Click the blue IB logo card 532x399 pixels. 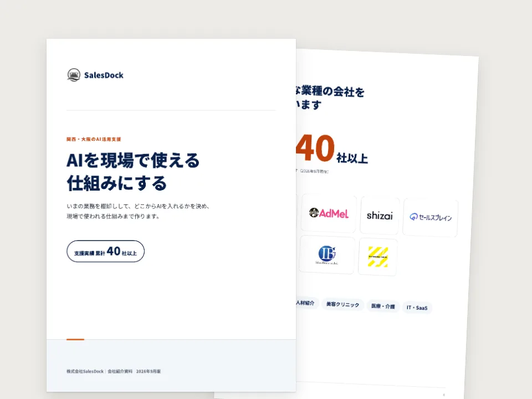click(x=327, y=254)
